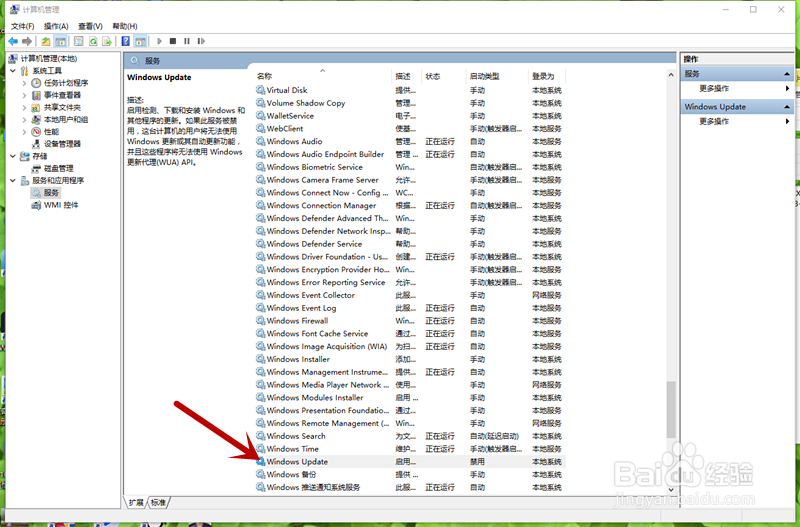Open the 查看(V) menu
The height and width of the screenshot is (527, 800).
tap(90, 26)
